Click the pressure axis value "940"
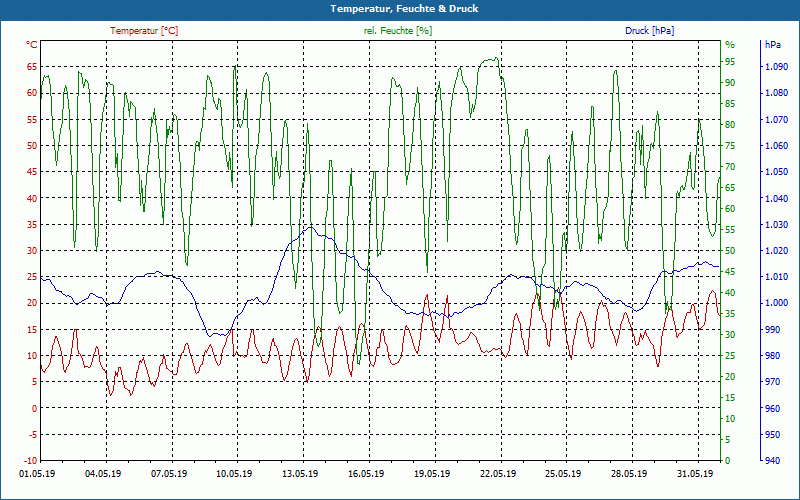The height and width of the screenshot is (500, 800). pos(772,461)
